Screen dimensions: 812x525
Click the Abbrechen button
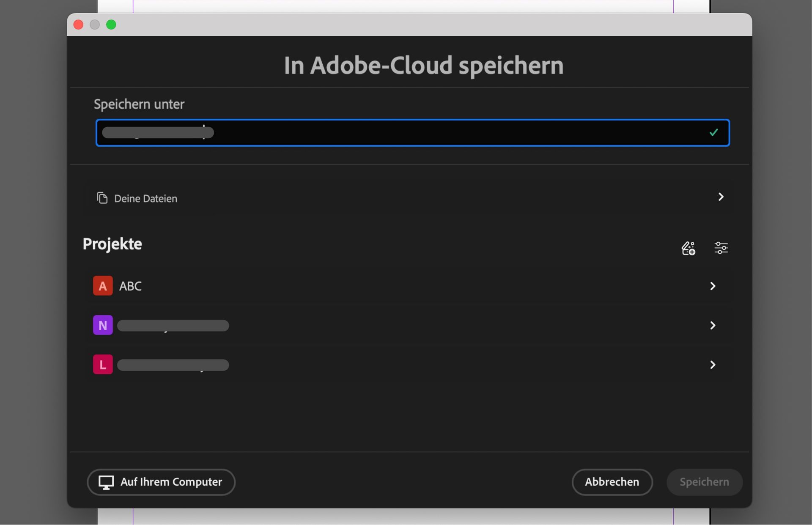point(612,482)
